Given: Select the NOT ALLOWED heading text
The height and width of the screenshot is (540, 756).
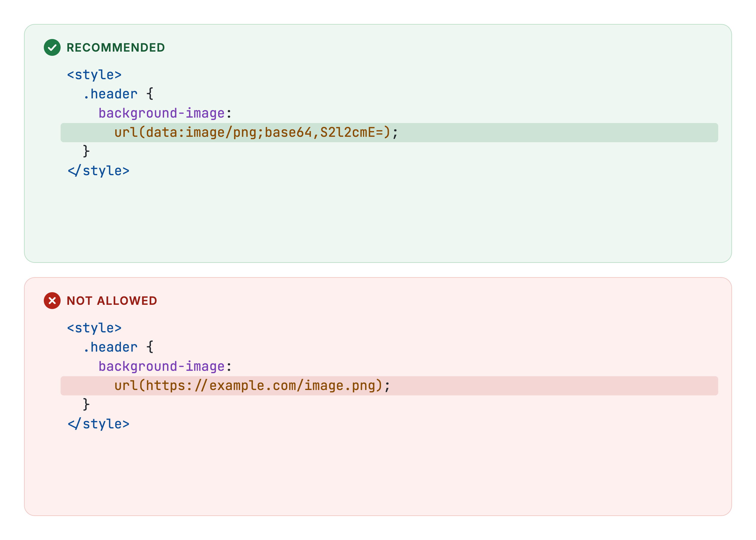Looking at the screenshot, I should click(112, 301).
